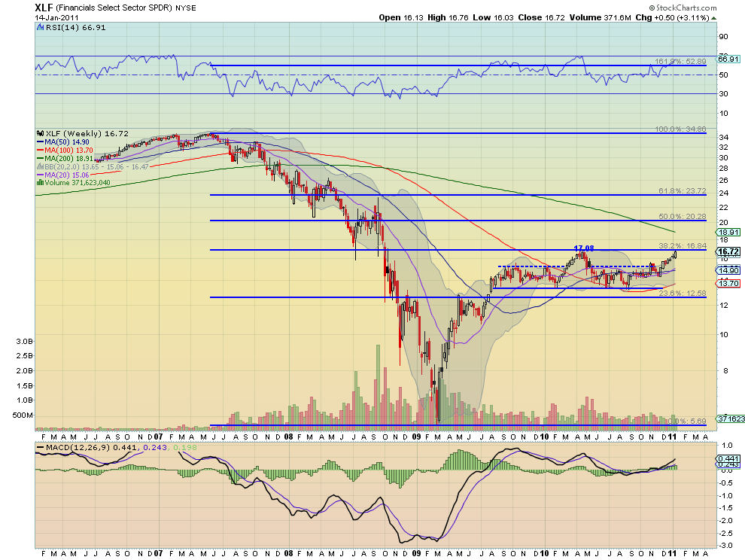Click the 161.8%: 52.89 Fibonacci label
The width and height of the screenshot is (745, 560).
680,61
